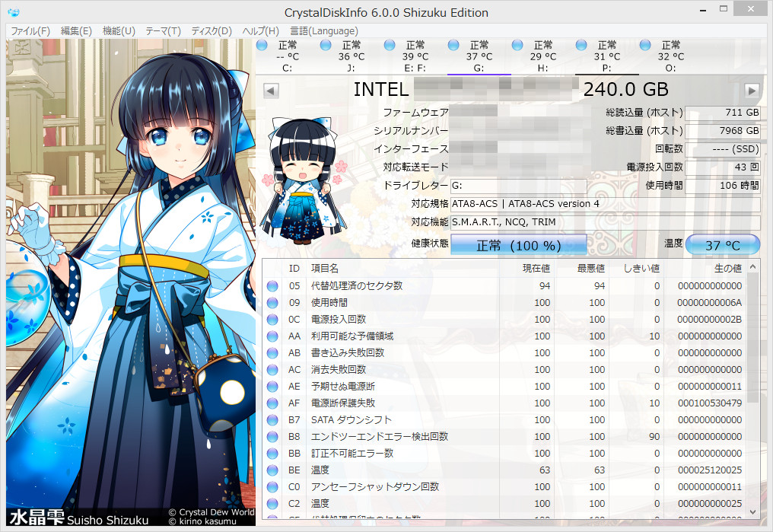773x532 pixels.
Task: Select drive O: status orb
Action: click(x=645, y=46)
